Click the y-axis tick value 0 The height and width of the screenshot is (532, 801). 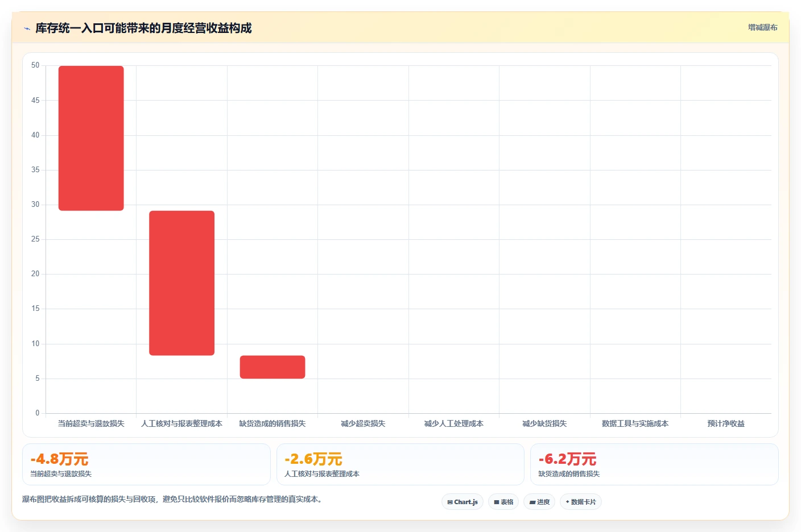pos(38,413)
